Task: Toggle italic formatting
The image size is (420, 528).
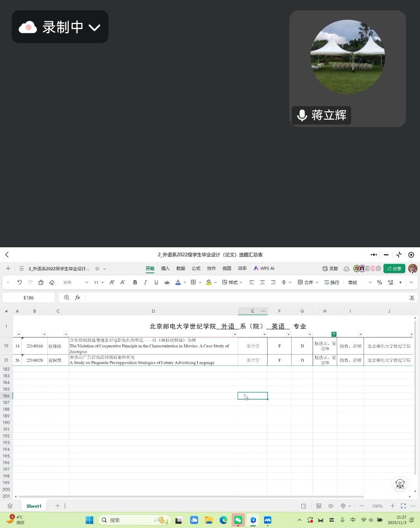Action: click(x=145, y=282)
